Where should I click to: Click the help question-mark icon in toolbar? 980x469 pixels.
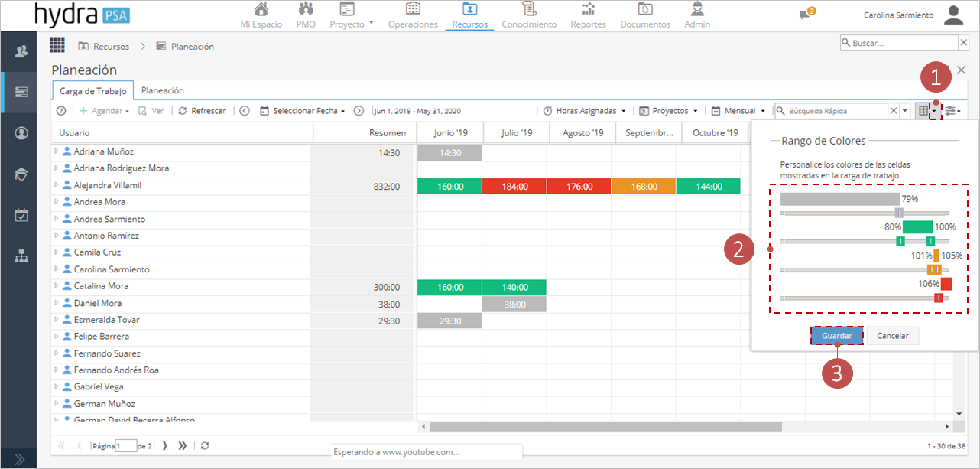pos(61,111)
